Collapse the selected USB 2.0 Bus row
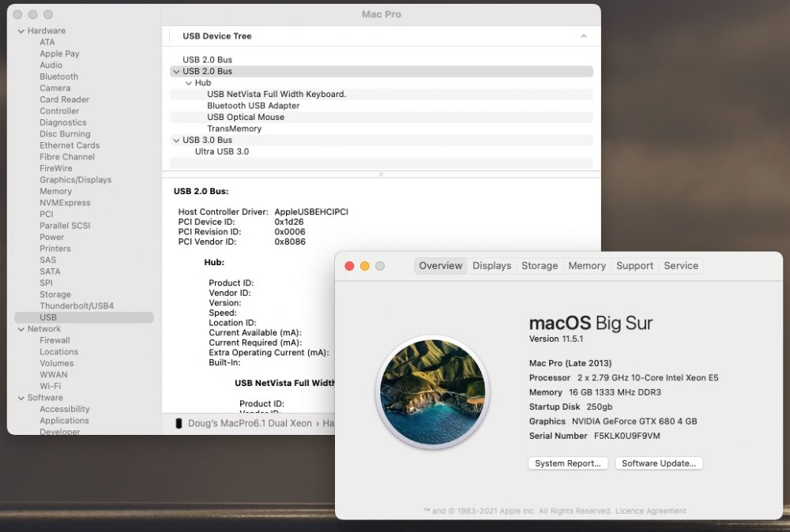This screenshot has width=790, height=532. click(176, 72)
